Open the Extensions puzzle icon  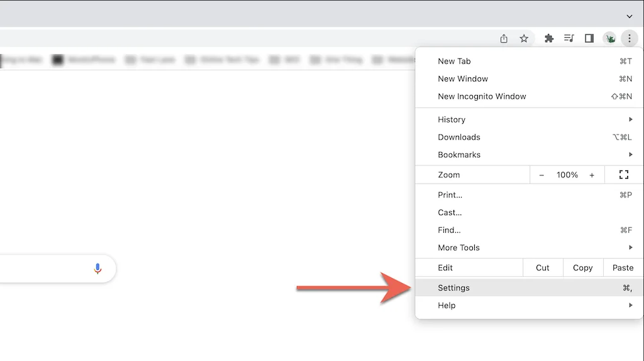[548, 38]
